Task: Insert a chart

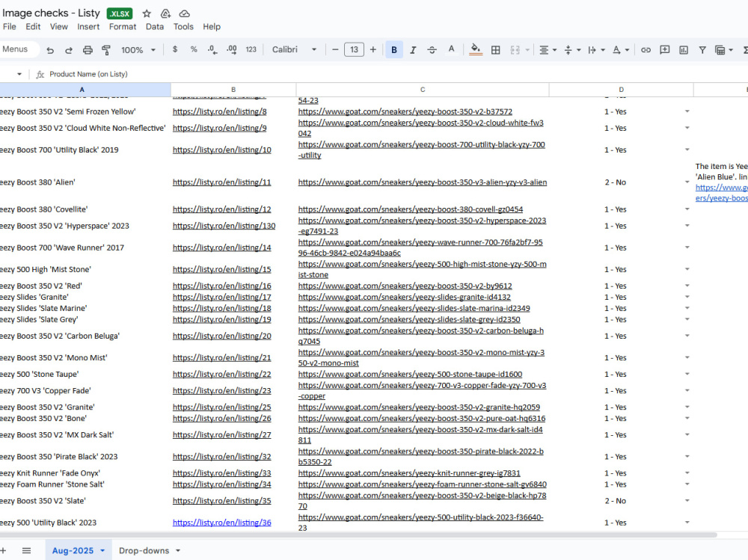Action: tap(684, 49)
